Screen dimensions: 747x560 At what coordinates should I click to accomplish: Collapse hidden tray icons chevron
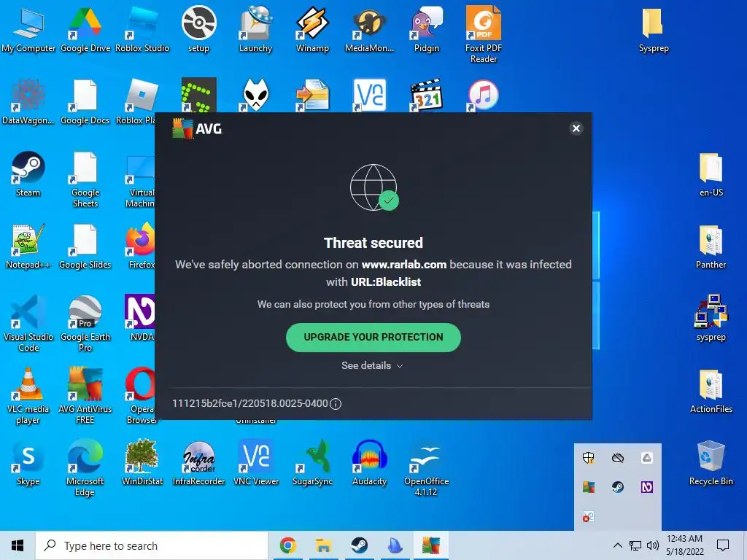pyautogui.click(x=617, y=545)
